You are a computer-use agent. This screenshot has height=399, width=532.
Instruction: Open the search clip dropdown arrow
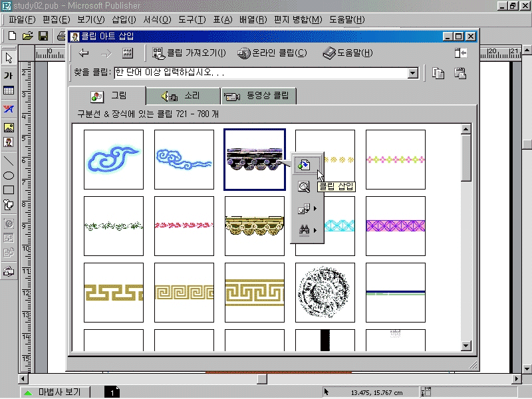point(412,73)
